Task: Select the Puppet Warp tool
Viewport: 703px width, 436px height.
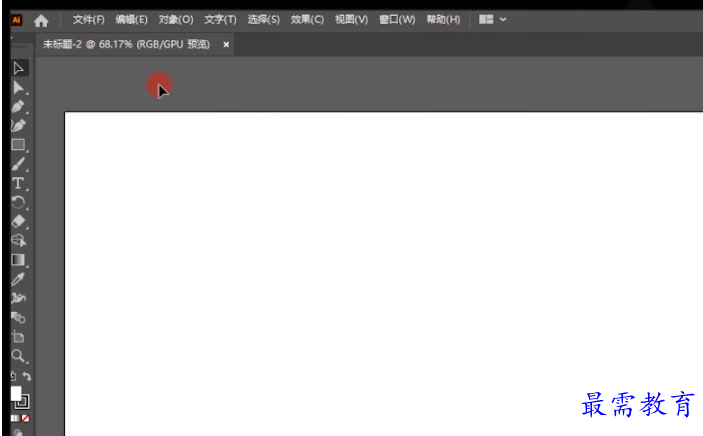Action: pos(18,298)
